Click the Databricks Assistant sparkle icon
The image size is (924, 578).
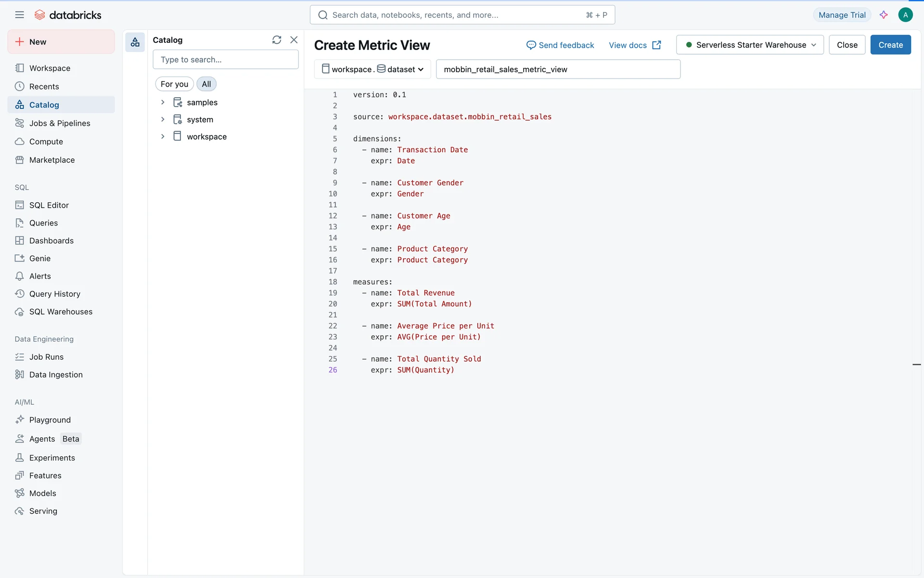tap(884, 15)
